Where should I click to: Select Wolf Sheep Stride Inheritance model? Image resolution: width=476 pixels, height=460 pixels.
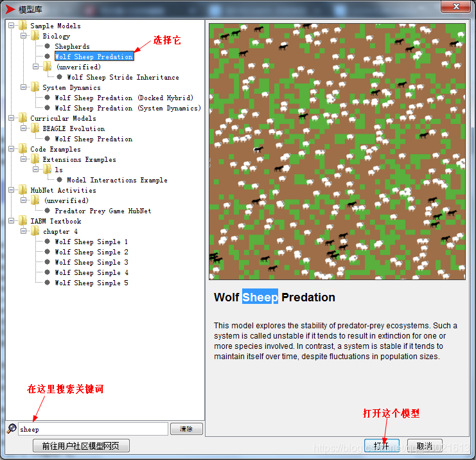[x=123, y=77]
